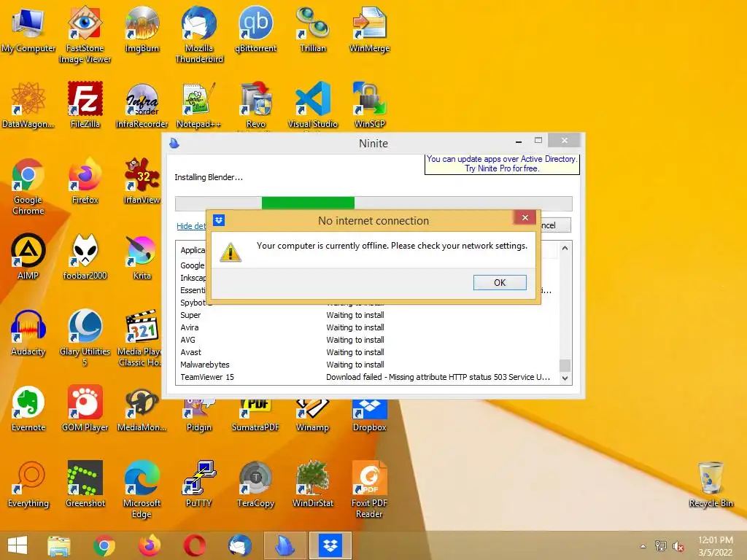Click the Ninite installation progress bar
The width and height of the screenshot is (747, 560).
(373, 203)
